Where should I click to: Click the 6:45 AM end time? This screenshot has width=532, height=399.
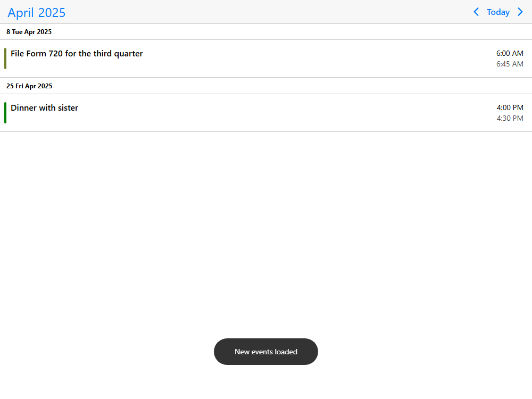click(x=510, y=64)
